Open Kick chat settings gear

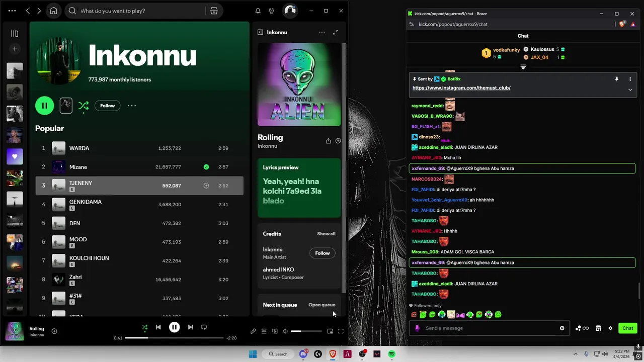(x=610, y=328)
